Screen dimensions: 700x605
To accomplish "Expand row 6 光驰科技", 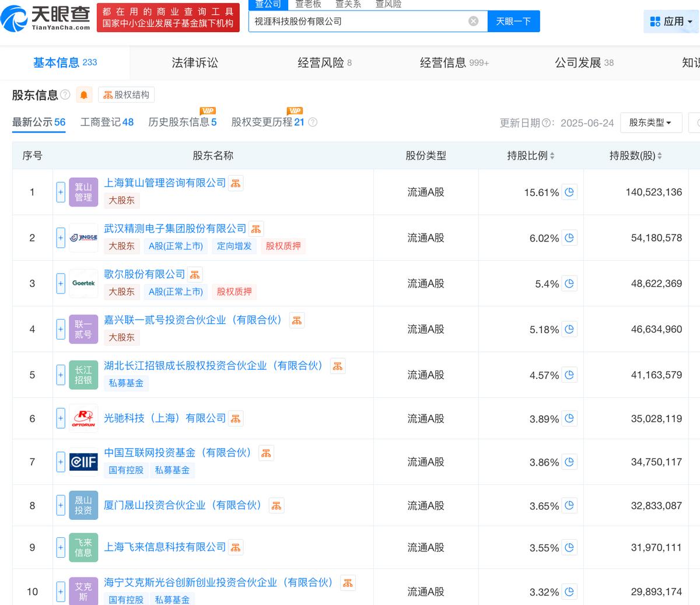I will (x=61, y=418).
